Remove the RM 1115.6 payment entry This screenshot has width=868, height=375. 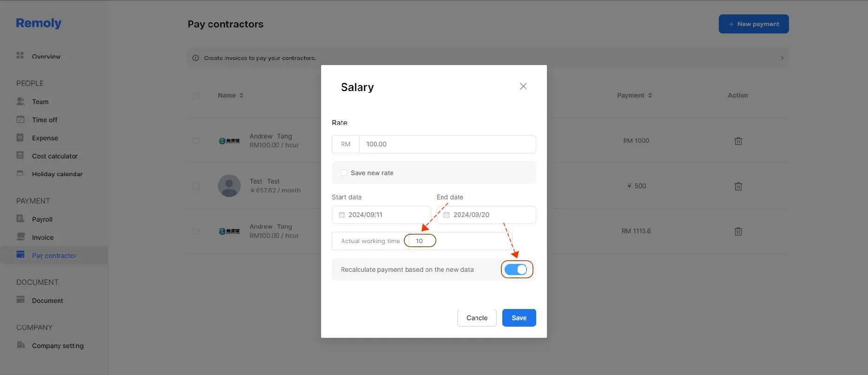click(738, 231)
